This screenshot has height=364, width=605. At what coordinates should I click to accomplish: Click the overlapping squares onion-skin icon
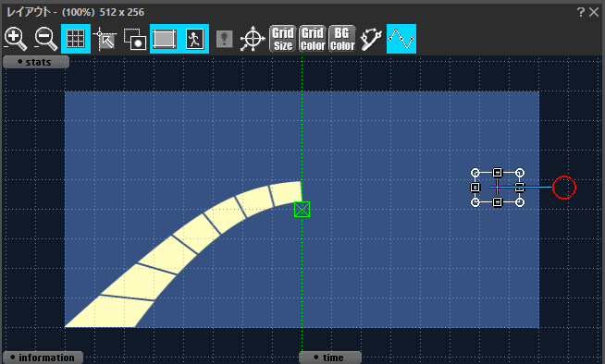135,39
